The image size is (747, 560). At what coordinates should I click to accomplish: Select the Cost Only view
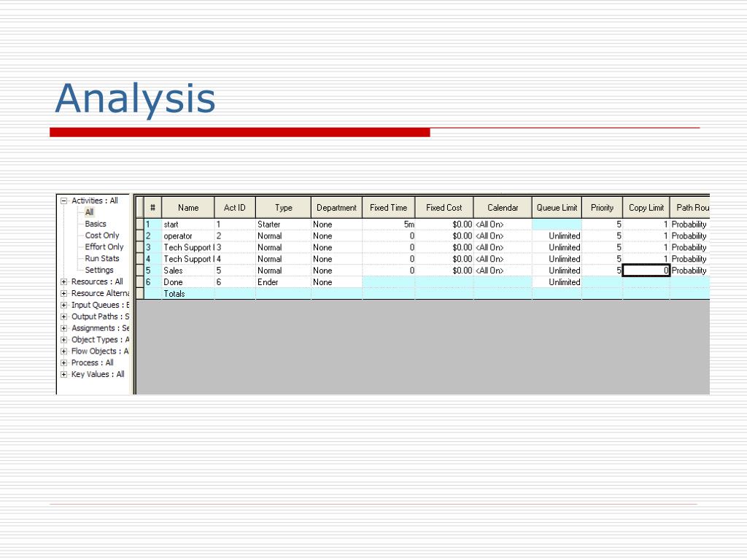pyautogui.click(x=102, y=236)
